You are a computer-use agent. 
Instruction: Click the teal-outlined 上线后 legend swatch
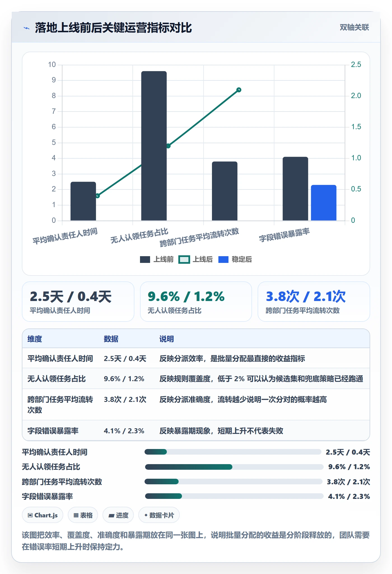(184, 260)
